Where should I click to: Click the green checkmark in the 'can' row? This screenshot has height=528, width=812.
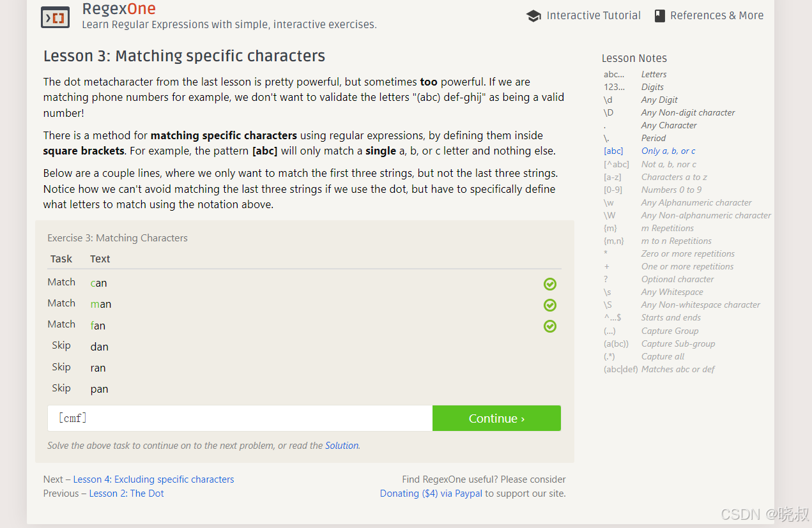(549, 284)
